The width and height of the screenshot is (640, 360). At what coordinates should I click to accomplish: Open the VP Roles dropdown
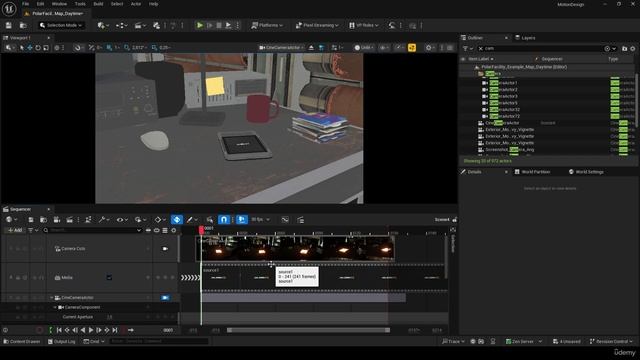pyautogui.click(x=363, y=25)
